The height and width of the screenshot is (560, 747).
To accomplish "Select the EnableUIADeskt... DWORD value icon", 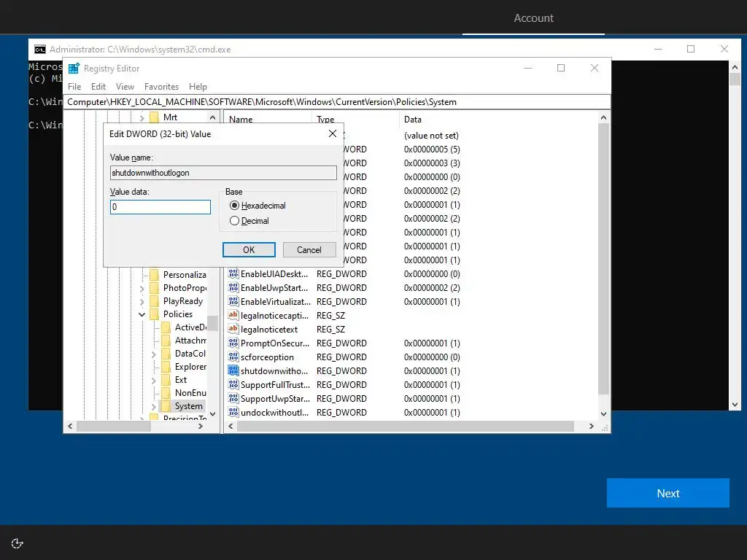I will [x=233, y=274].
